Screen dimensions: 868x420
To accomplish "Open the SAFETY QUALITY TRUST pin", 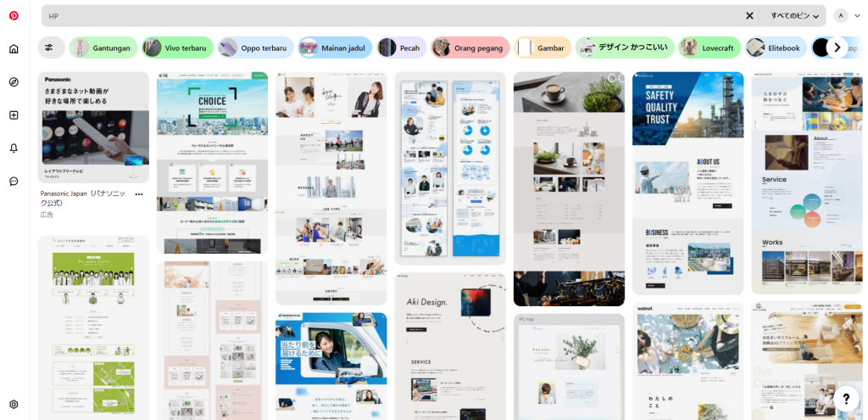I will click(687, 182).
